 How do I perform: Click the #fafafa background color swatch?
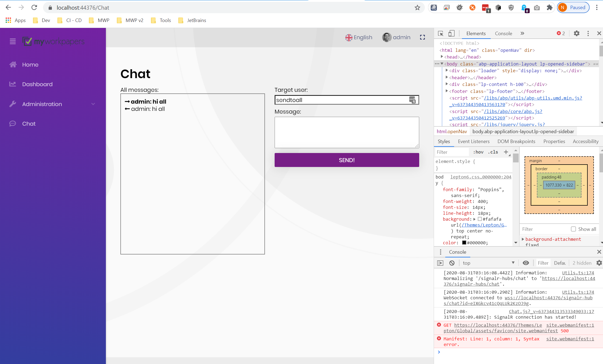pos(480,219)
